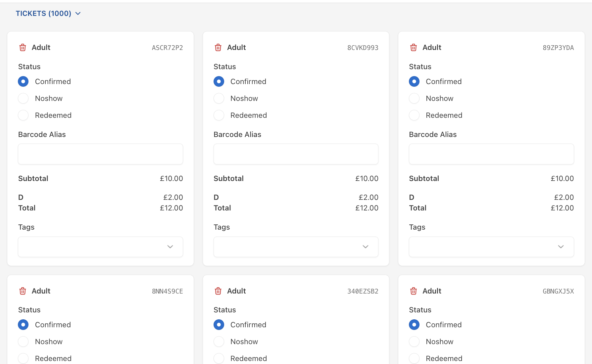Screen dimensions: 592x364
Task: Delete ticket GBNGXJ5X with trash icon
Action: [414, 291]
